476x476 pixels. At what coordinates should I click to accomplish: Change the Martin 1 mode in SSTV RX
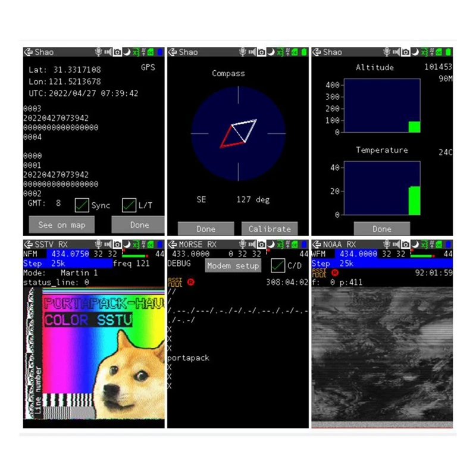(79, 273)
